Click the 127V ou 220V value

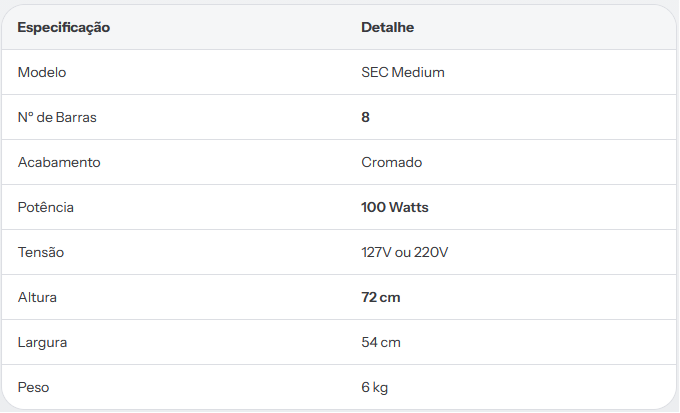point(405,252)
